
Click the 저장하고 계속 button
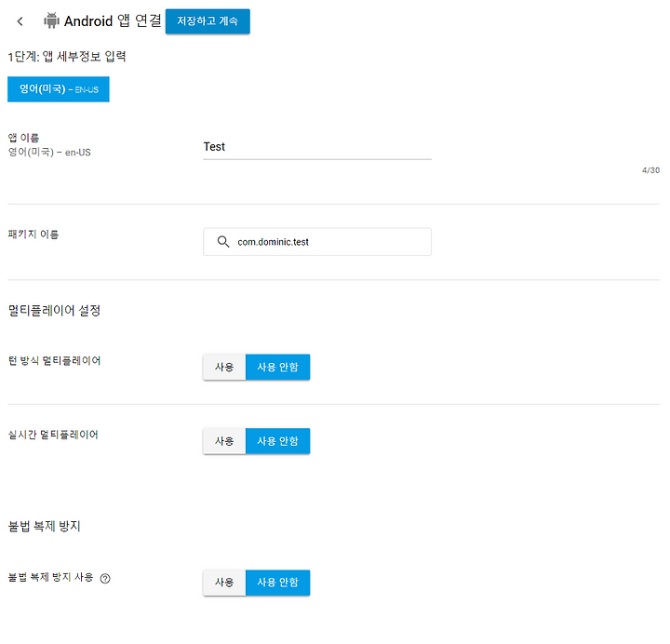pyautogui.click(x=208, y=21)
